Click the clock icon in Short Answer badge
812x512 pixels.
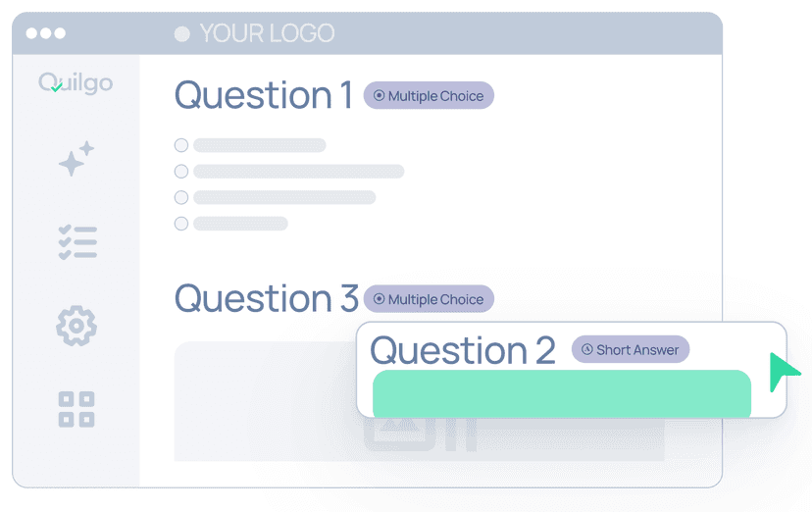tap(587, 350)
